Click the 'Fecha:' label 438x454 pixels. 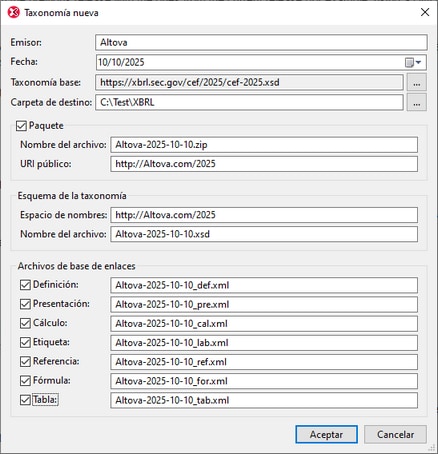click(24, 62)
